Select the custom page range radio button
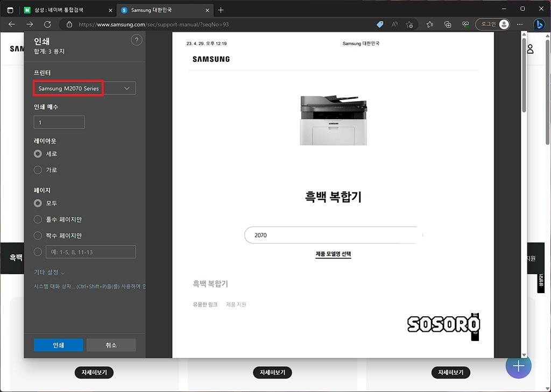 click(38, 252)
